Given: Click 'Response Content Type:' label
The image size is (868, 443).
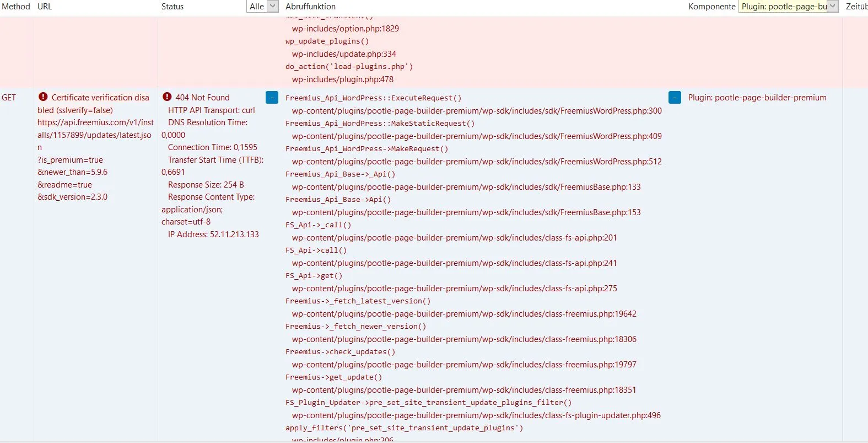Looking at the screenshot, I should [x=212, y=197].
